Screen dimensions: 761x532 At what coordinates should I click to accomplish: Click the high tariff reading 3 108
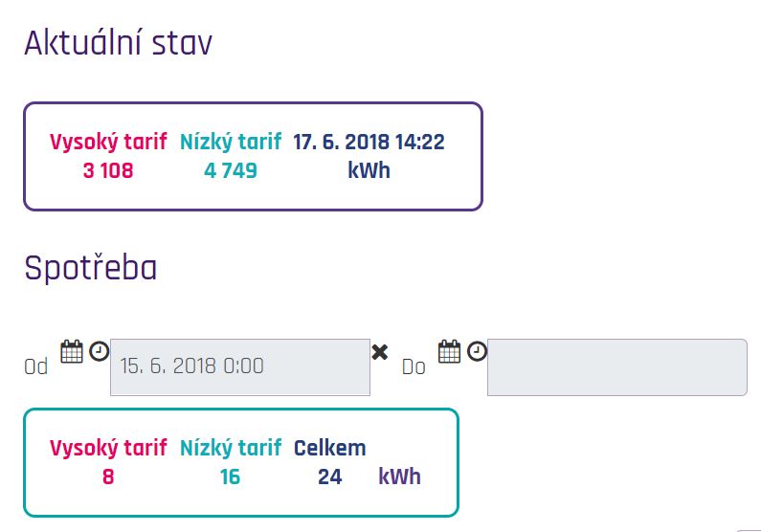[x=108, y=170]
